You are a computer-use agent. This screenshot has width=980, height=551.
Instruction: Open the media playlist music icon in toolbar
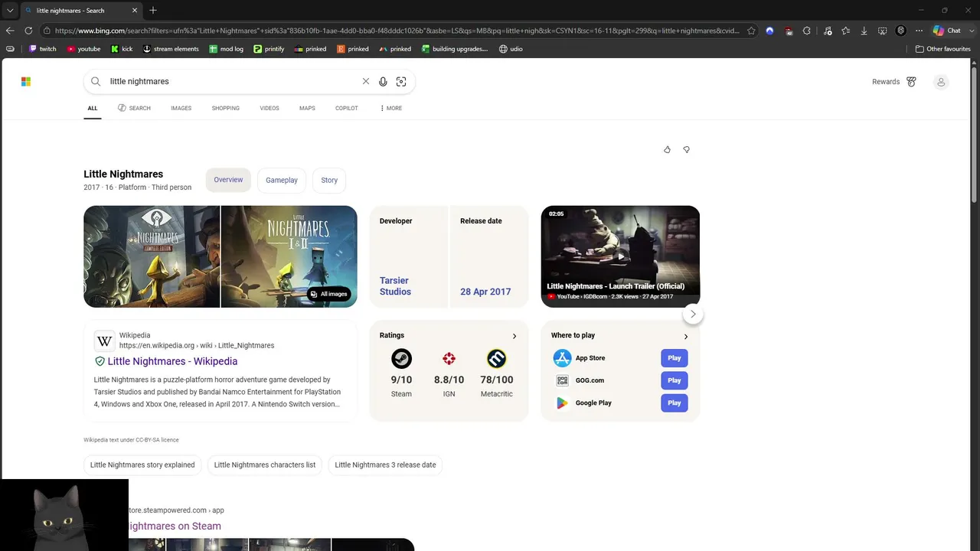[x=827, y=31]
